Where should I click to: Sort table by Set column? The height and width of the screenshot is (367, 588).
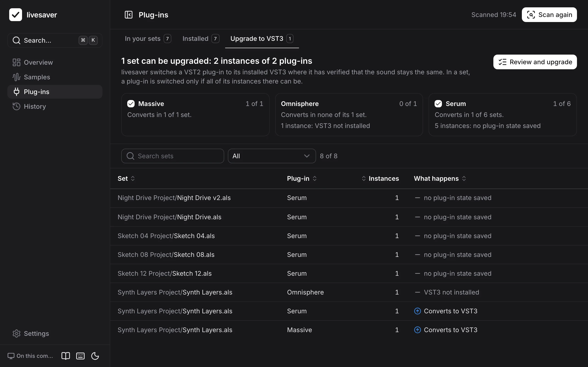tap(126, 179)
